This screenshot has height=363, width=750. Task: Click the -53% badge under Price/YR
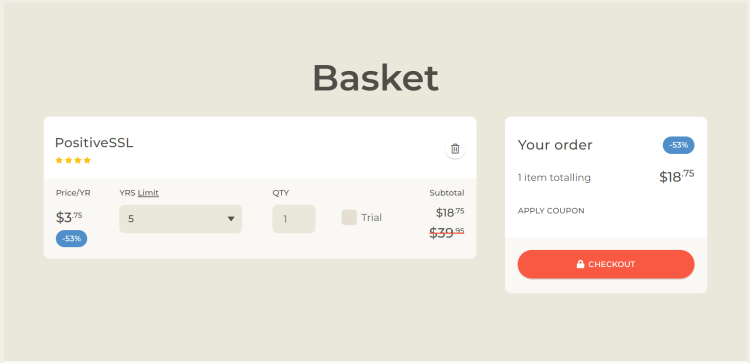click(x=71, y=239)
